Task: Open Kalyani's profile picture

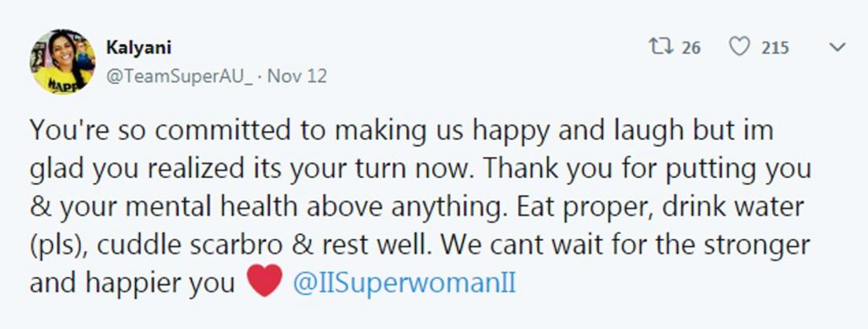Action: (x=63, y=61)
